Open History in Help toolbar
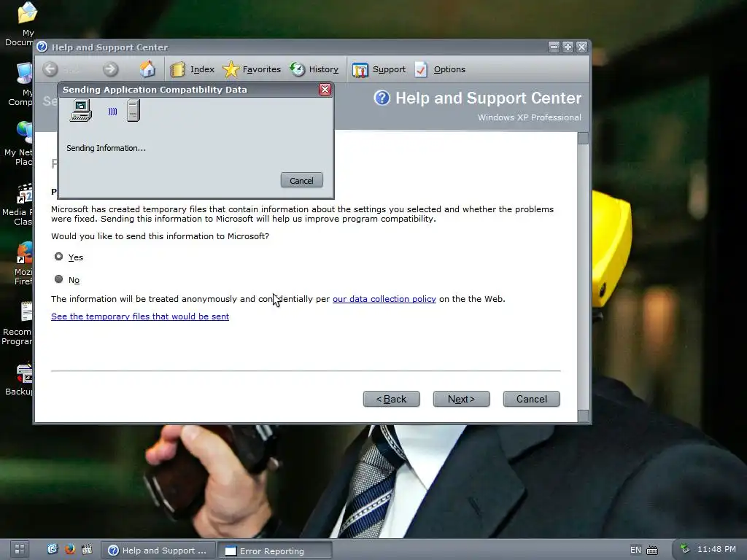 point(314,69)
